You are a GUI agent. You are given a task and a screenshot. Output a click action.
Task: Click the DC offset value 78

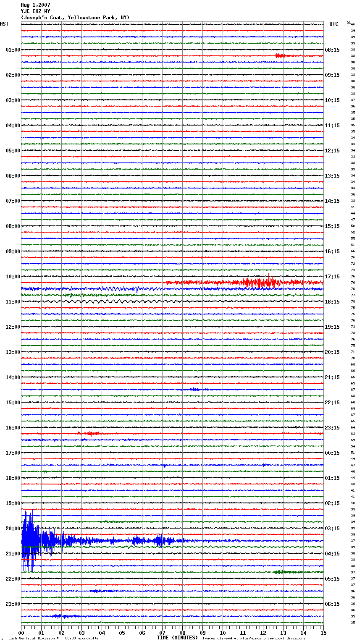coord(353,302)
